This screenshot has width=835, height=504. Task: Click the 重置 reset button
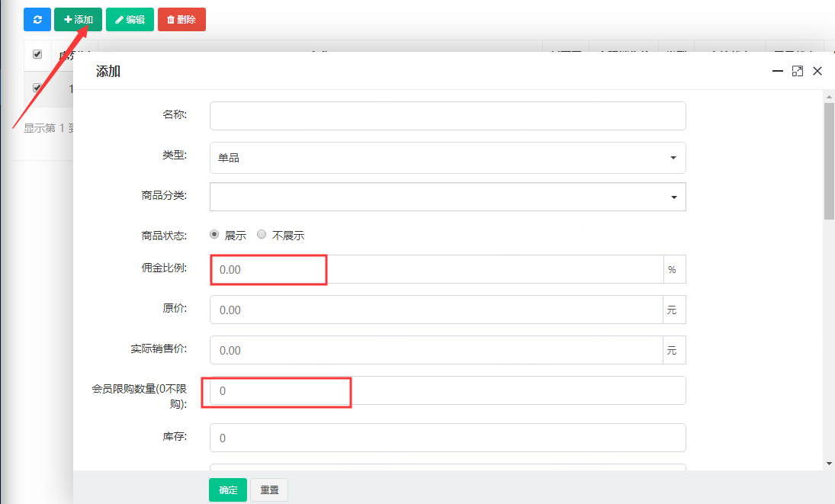269,490
